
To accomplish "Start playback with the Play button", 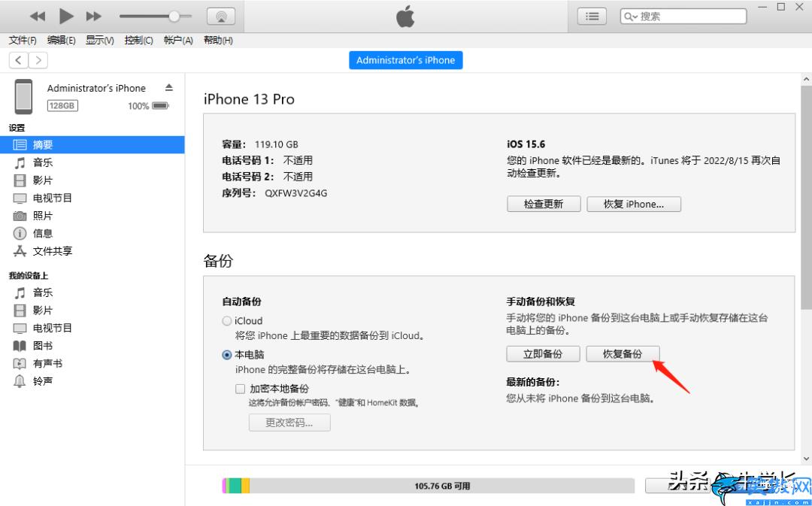I will 66,16.
